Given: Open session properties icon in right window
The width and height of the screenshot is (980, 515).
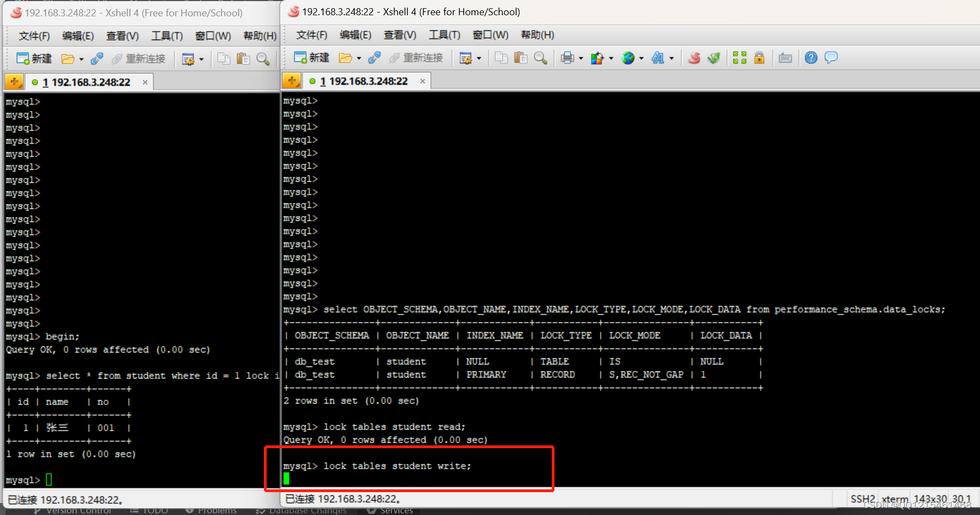Looking at the screenshot, I should coord(466,58).
